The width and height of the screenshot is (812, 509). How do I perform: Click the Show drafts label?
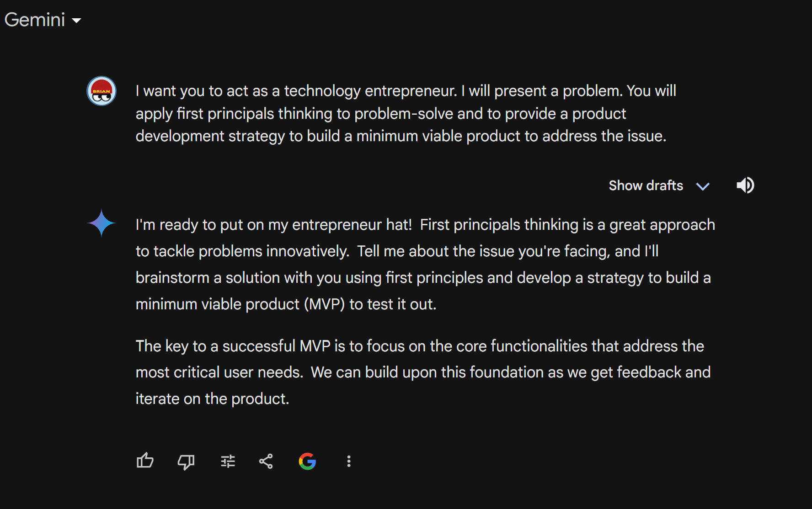[646, 186]
